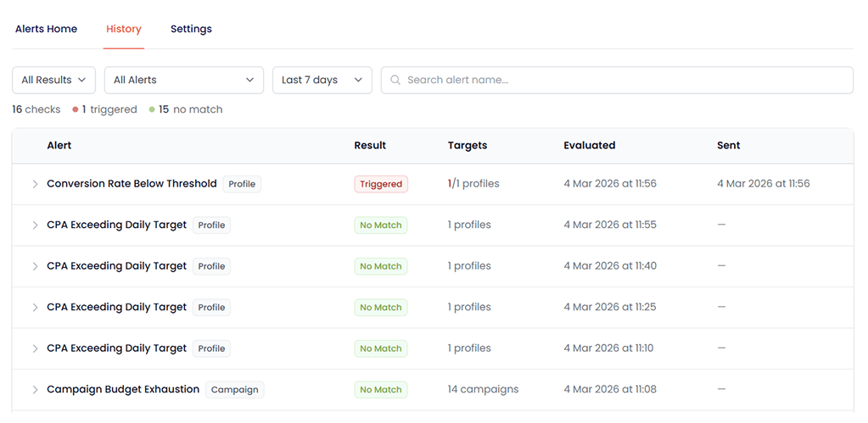868x423 pixels.
Task: Expand the CPA alert evaluated at 11:25
Action: click(35, 308)
